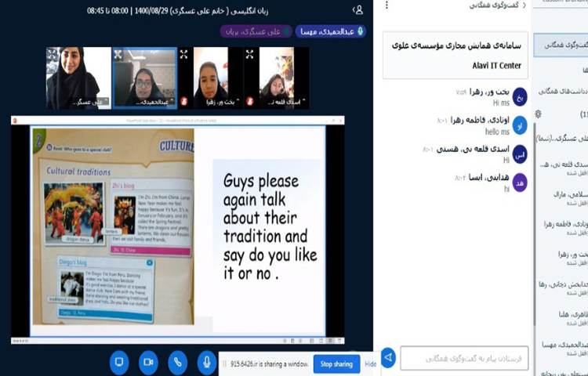Click the user list vertical scrollbar
Screen dimensions: 588x376
point(535,225)
